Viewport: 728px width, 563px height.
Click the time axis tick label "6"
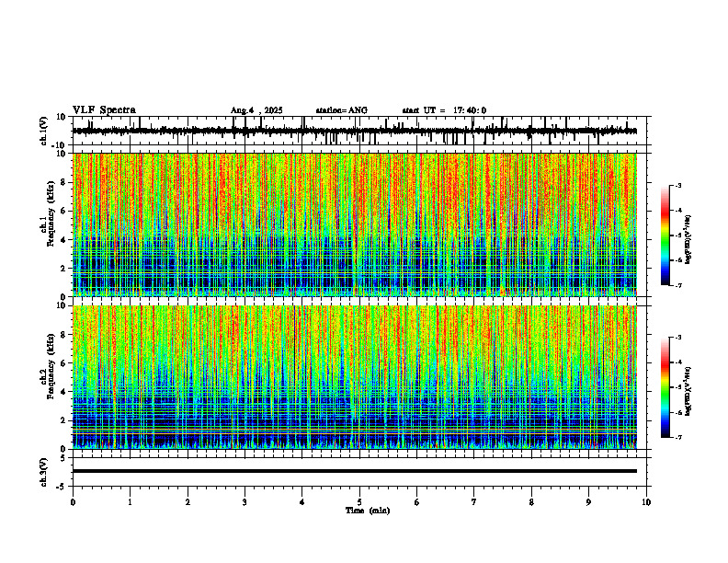pos(417,502)
